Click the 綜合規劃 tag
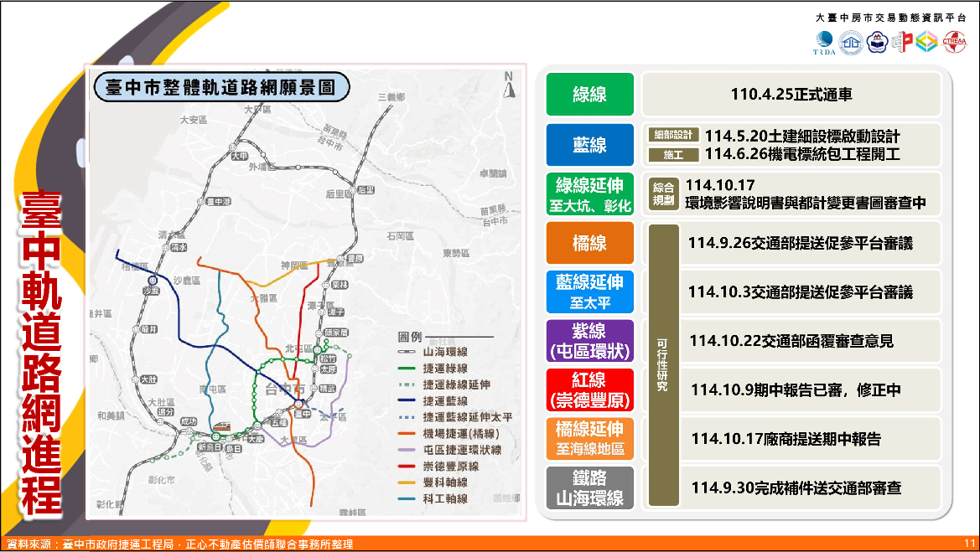This screenshot has width=980, height=552. coord(663,193)
